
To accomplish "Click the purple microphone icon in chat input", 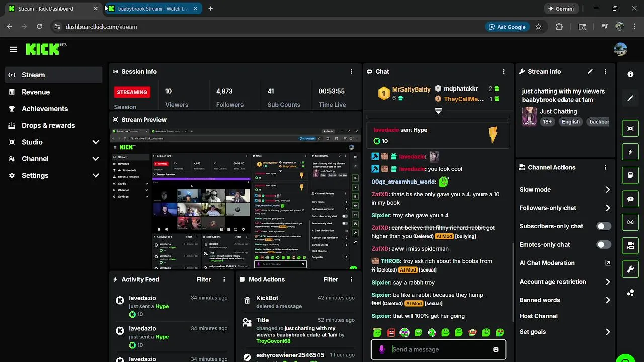I will tap(382, 349).
